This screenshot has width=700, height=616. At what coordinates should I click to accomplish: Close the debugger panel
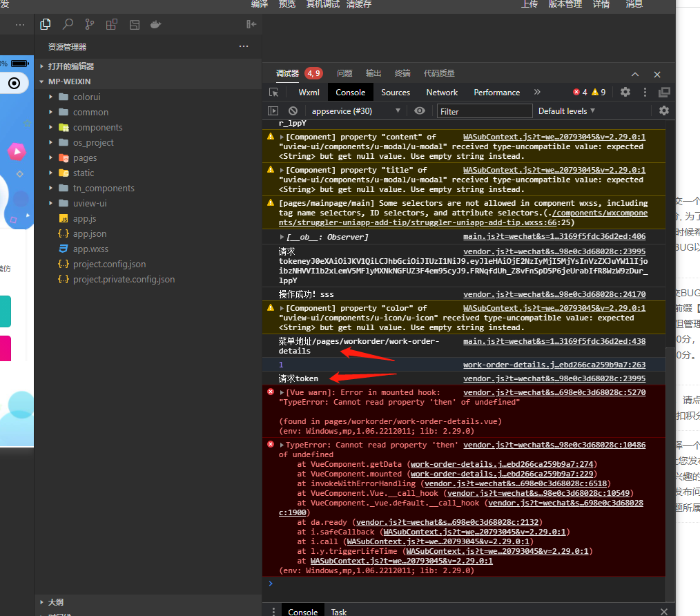(x=657, y=74)
